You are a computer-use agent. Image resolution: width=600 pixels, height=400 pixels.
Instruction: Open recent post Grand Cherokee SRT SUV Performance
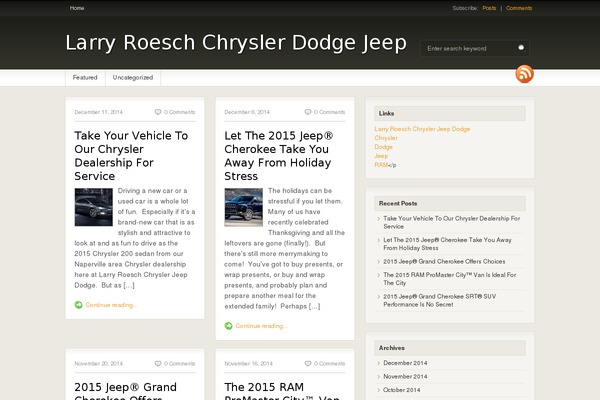[440, 300]
